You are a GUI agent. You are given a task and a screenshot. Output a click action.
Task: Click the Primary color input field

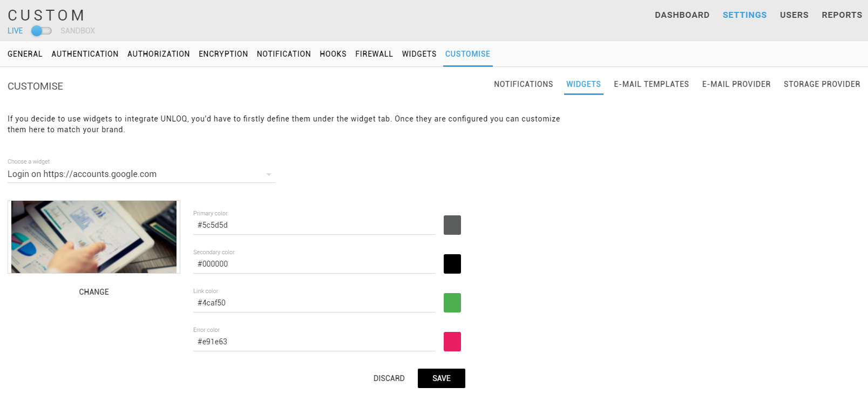coord(314,225)
